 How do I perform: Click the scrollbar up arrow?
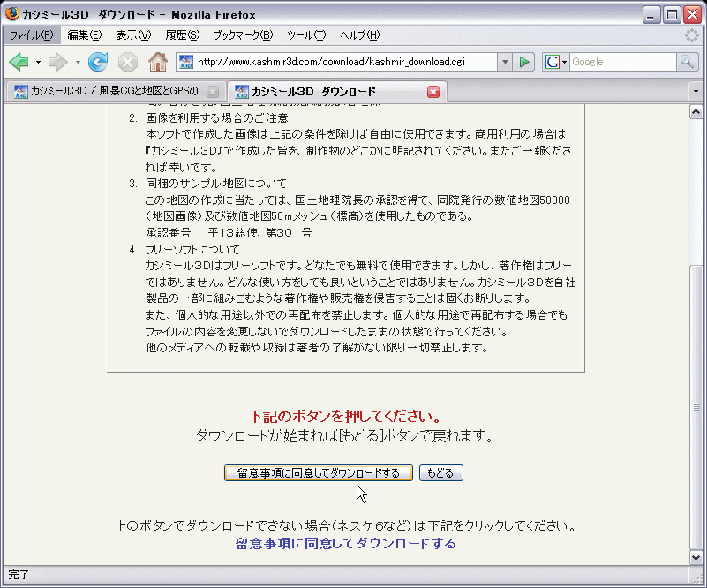click(x=696, y=111)
